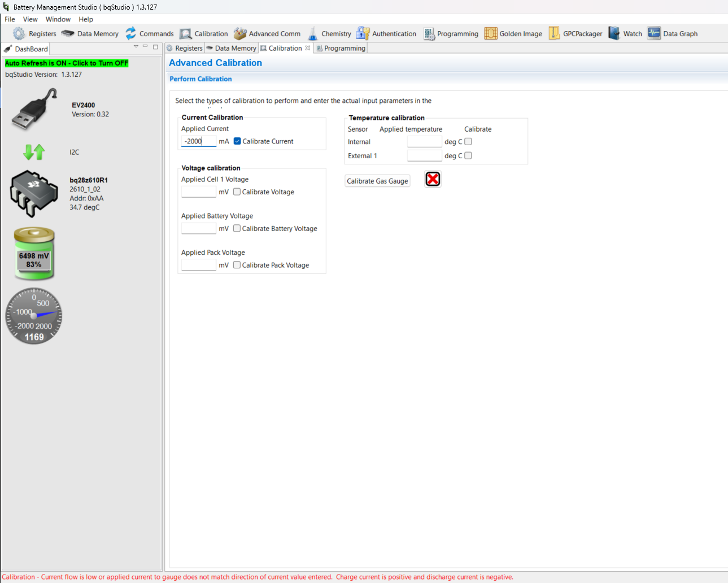Click the Applied Pack Voltage field

click(x=199, y=265)
